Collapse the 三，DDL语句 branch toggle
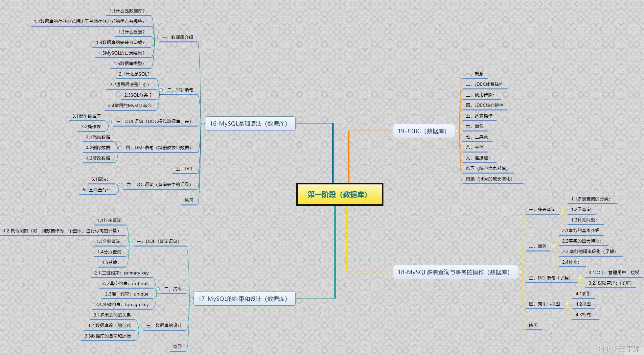 click(x=110, y=121)
